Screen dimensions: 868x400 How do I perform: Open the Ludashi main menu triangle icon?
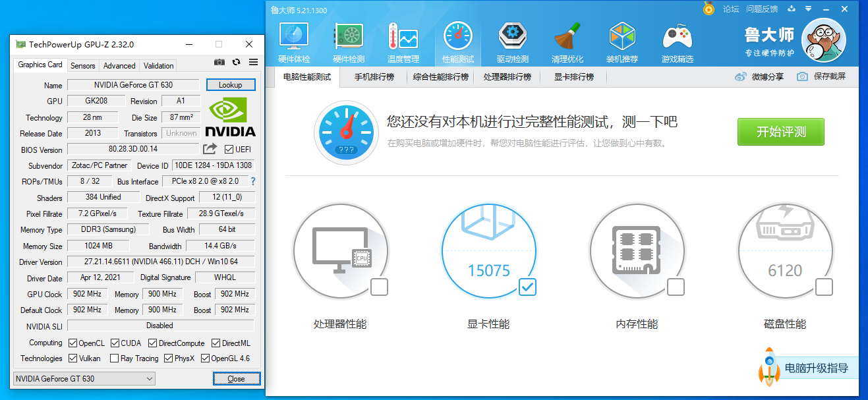(x=807, y=9)
